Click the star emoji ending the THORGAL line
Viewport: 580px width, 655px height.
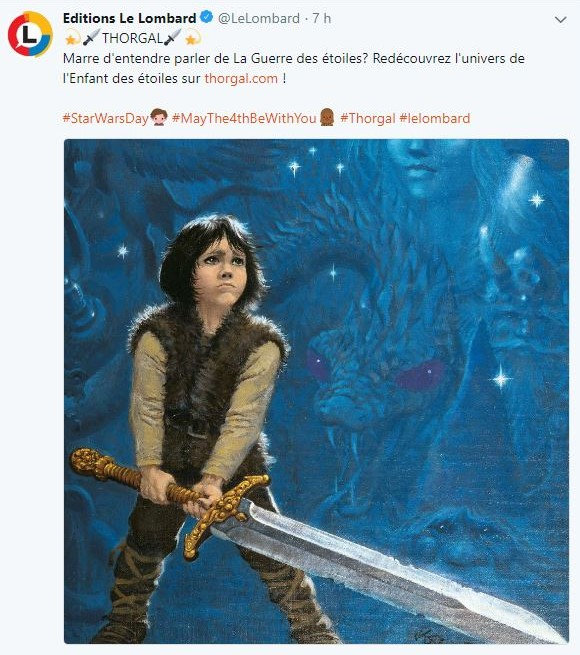(192, 38)
